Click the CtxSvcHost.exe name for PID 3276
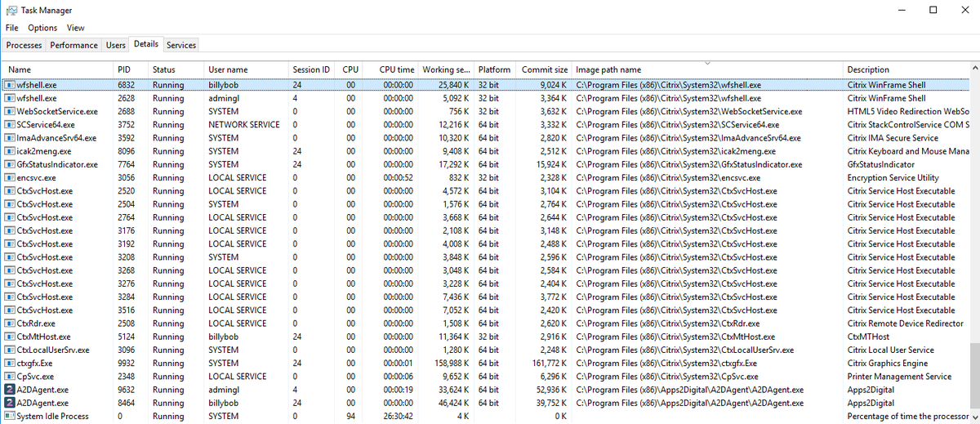The height and width of the screenshot is (424, 980). pos(44,283)
